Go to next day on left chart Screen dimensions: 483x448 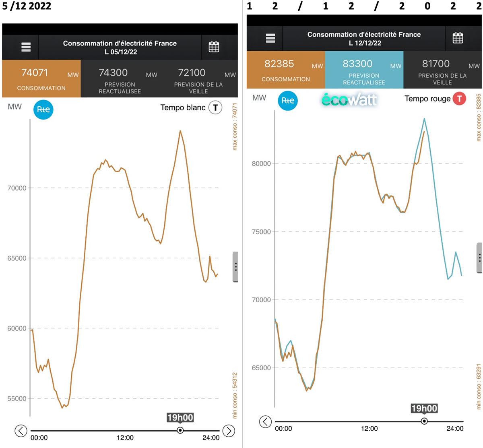click(x=229, y=431)
